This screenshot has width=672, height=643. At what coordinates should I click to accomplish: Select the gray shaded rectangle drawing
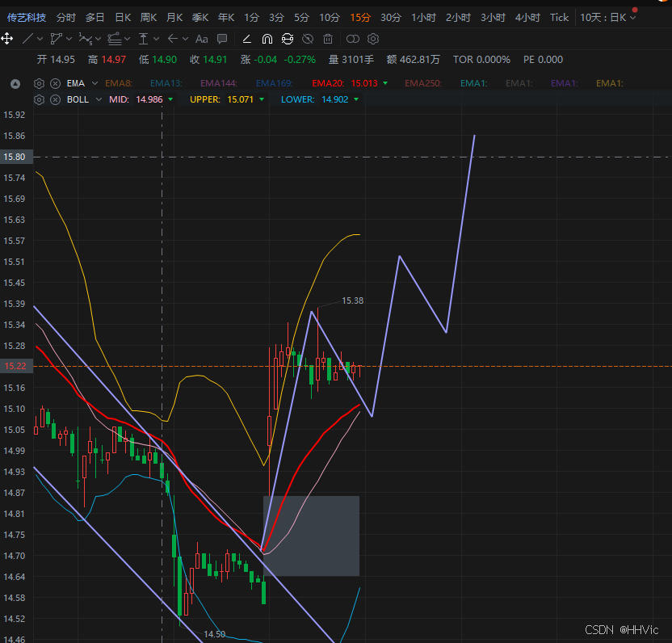click(x=311, y=536)
